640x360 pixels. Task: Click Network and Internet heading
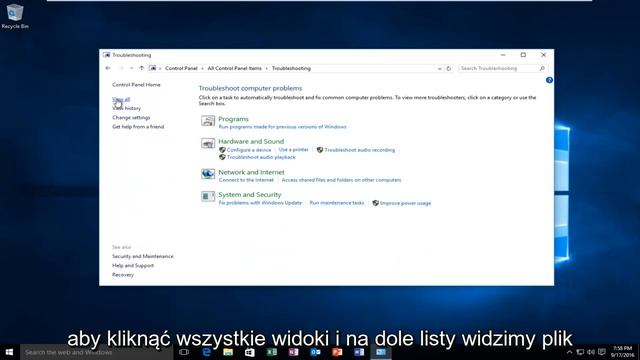coord(251,172)
